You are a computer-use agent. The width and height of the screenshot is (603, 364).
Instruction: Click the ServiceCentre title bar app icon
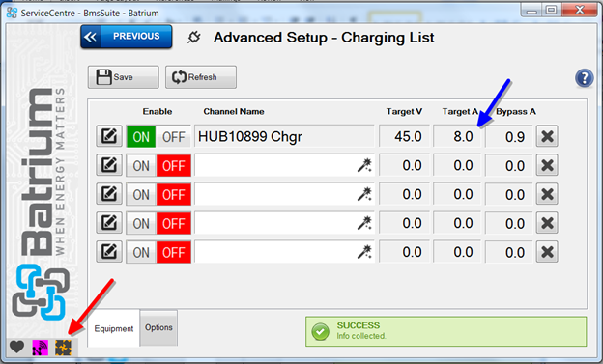coord(12,13)
